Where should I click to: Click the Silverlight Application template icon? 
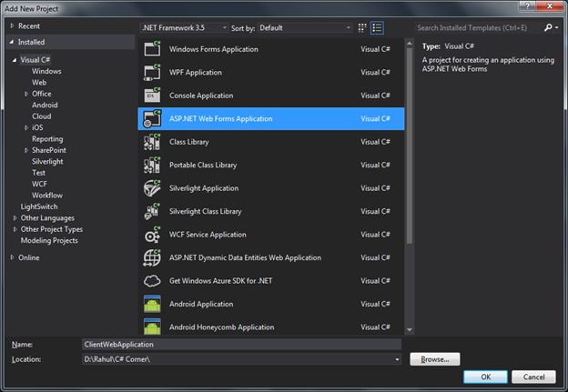[x=152, y=188]
